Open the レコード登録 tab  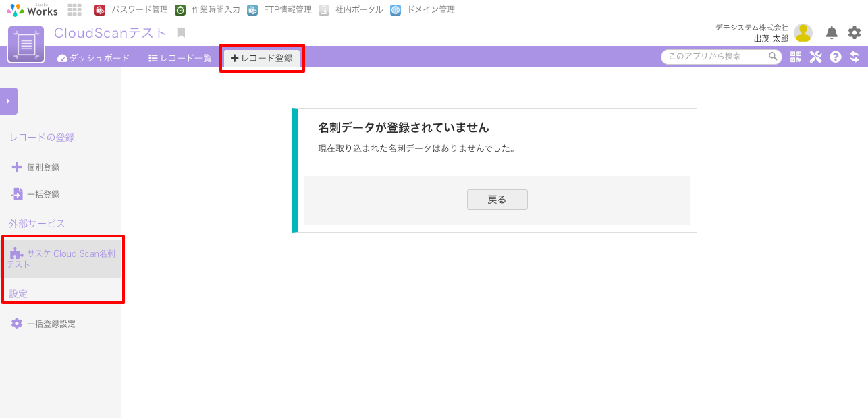[262, 58]
